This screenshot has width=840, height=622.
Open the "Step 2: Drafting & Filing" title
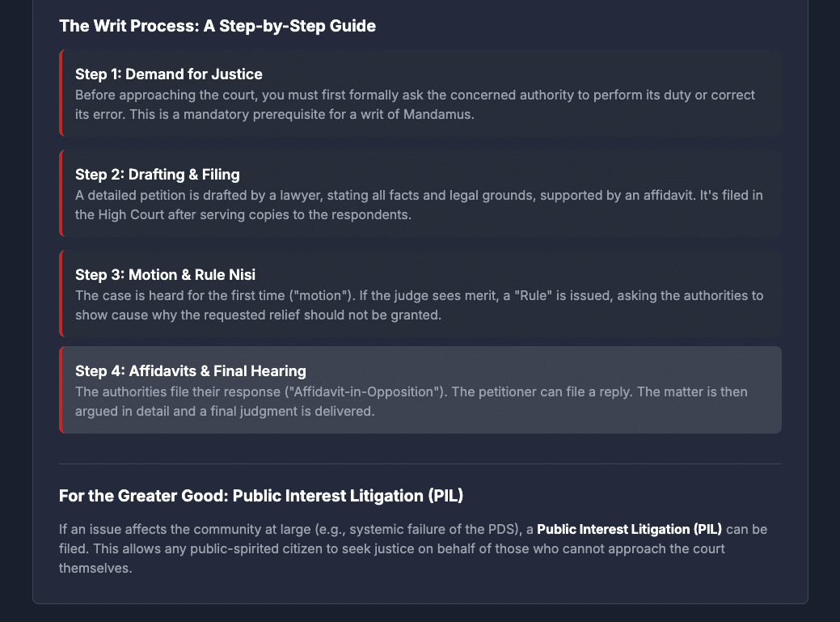pos(157,175)
